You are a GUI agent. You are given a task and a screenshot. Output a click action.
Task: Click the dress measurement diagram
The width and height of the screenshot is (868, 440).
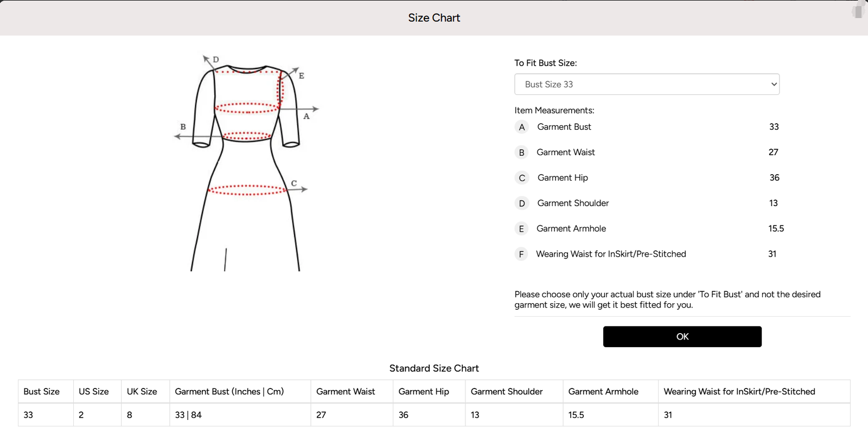point(247,163)
